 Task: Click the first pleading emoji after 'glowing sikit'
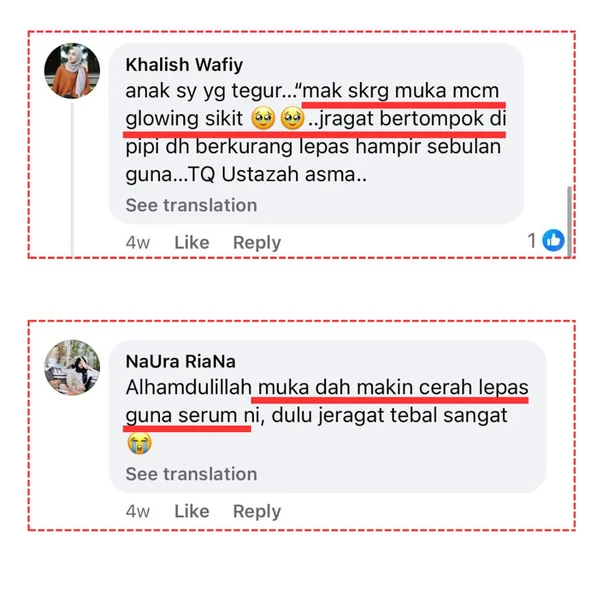[x=263, y=118]
